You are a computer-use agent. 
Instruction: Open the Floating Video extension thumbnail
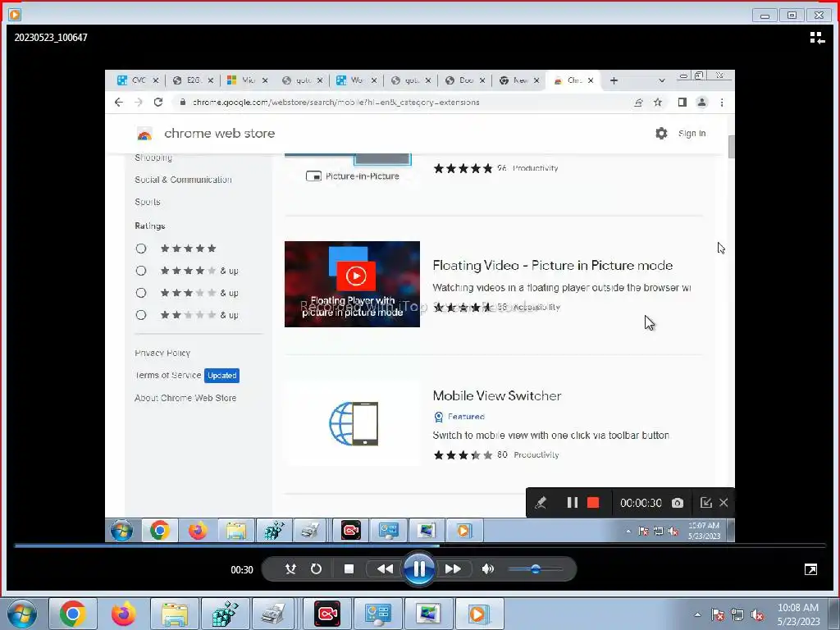pyautogui.click(x=352, y=284)
